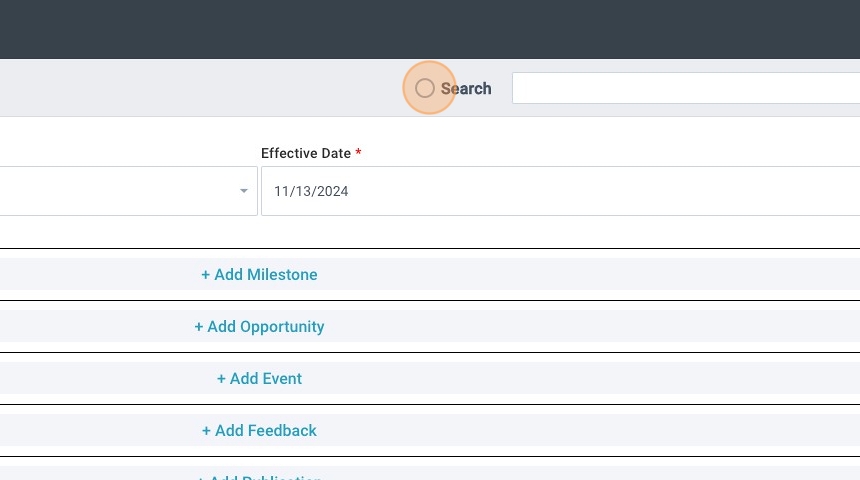Click the Effective Date input field

click(560, 191)
